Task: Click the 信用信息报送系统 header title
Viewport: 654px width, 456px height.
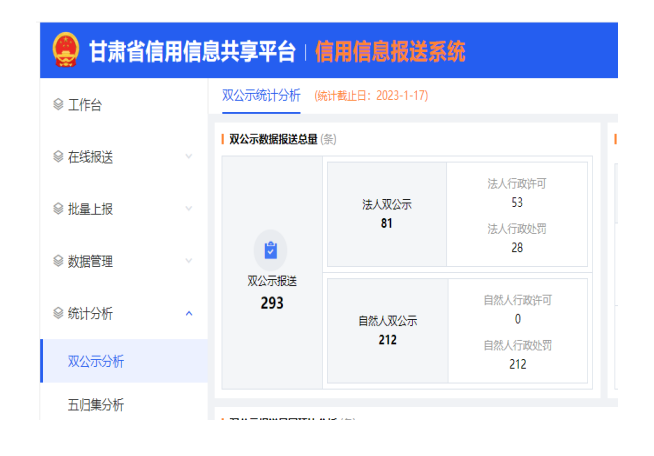Action: coord(389,51)
